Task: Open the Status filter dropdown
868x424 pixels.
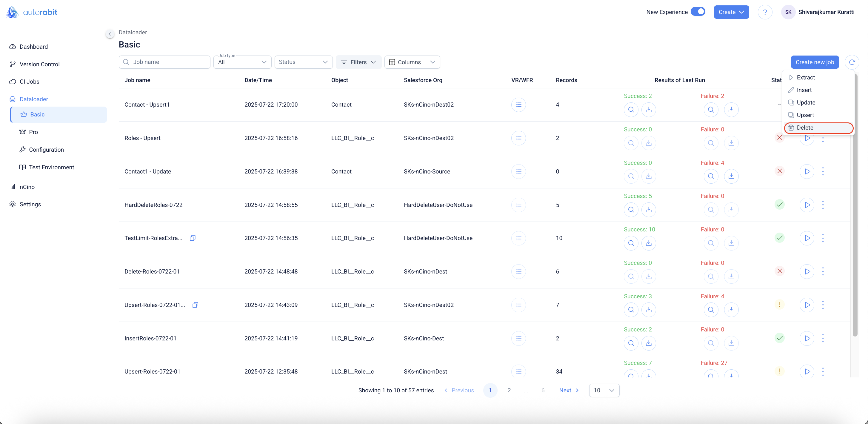Action: [x=303, y=62]
